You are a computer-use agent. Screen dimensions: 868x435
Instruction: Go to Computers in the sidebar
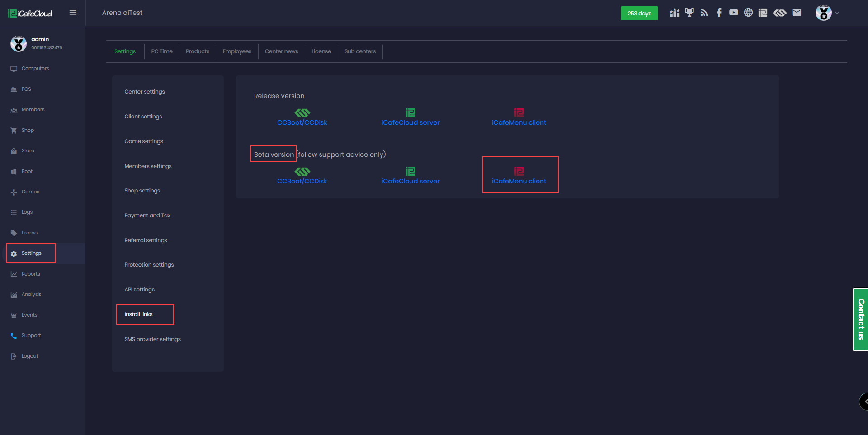click(35, 69)
